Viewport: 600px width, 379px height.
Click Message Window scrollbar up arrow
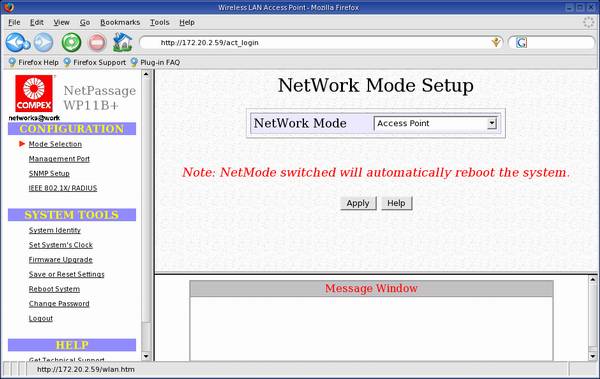coord(592,279)
